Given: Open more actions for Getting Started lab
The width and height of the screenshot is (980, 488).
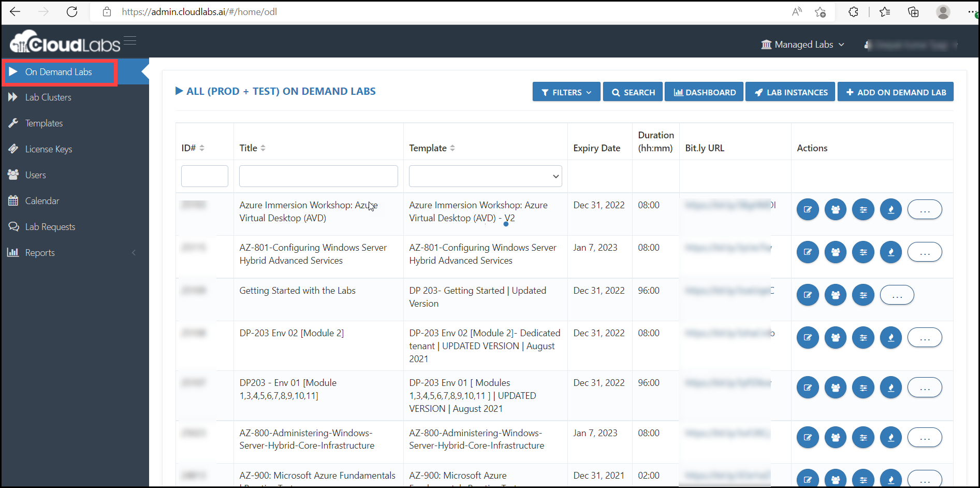Looking at the screenshot, I should [x=897, y=295].
